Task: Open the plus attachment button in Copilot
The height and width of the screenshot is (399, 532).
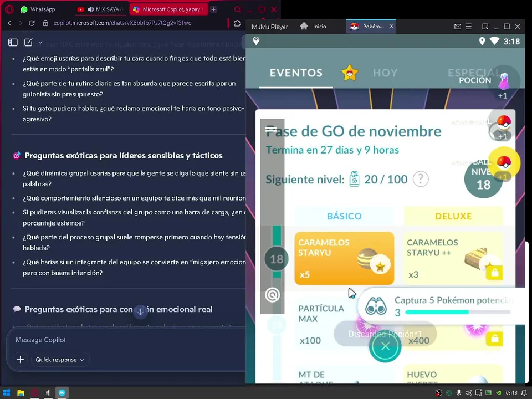Action: click(x=20, y=359)
